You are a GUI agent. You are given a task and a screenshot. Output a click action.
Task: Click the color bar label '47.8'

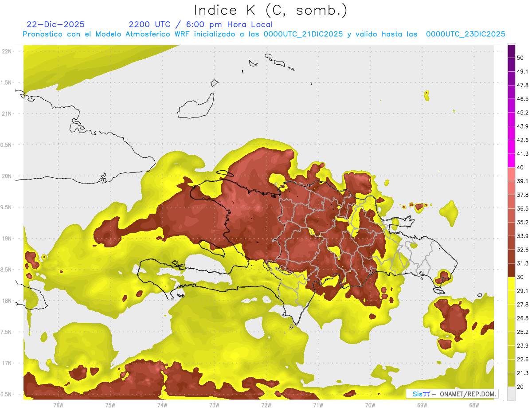pos(522,85)
